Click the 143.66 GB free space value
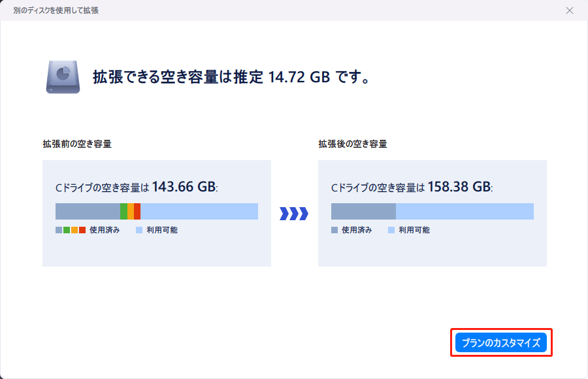Screen dimensions: 588x379 184,187
